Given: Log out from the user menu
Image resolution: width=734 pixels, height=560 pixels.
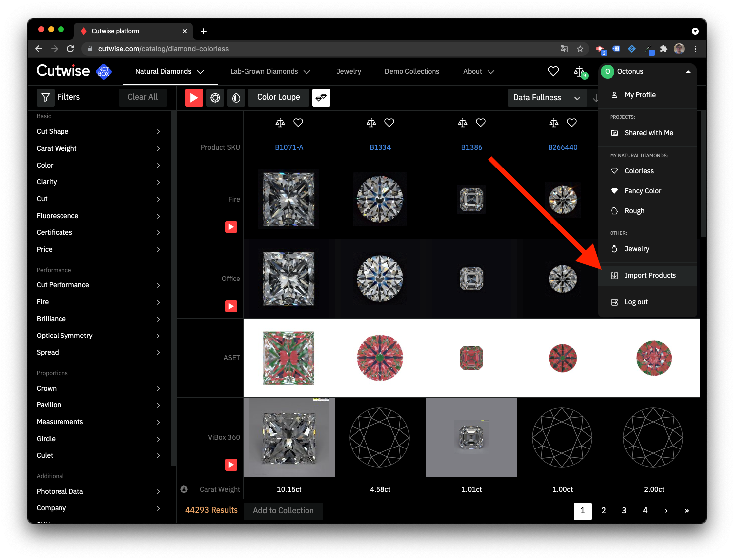Looking at the screenshot, I should click(648, 302).
